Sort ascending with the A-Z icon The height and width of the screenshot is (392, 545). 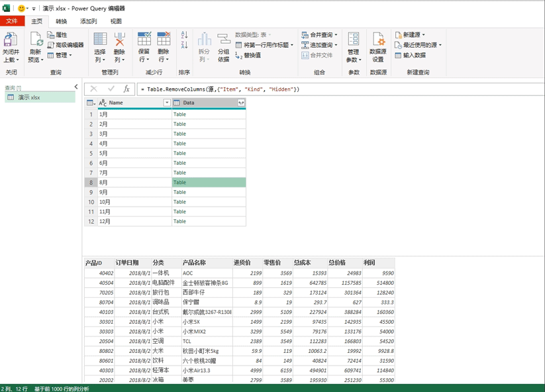tap(184, 34)
